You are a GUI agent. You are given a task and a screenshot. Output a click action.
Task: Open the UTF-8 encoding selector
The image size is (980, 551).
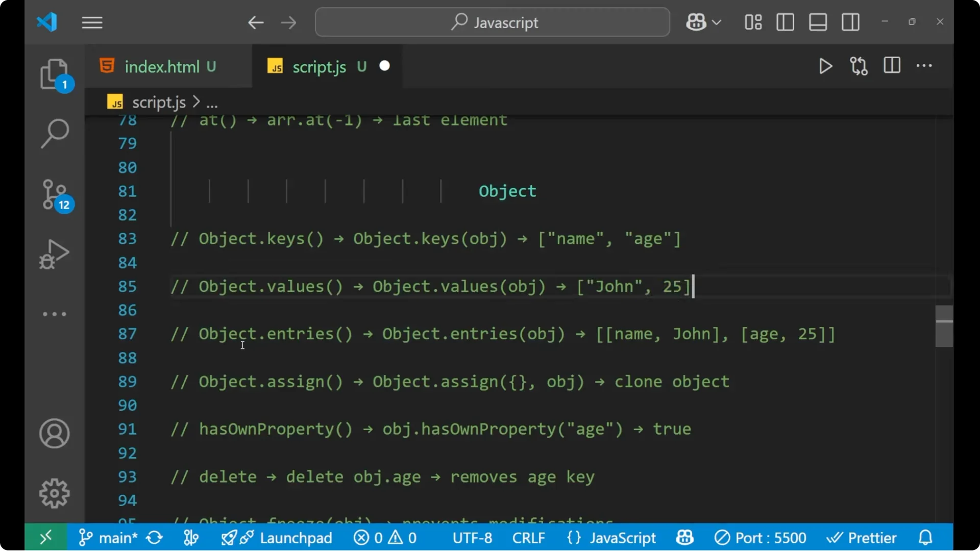(x=472, y=537)
